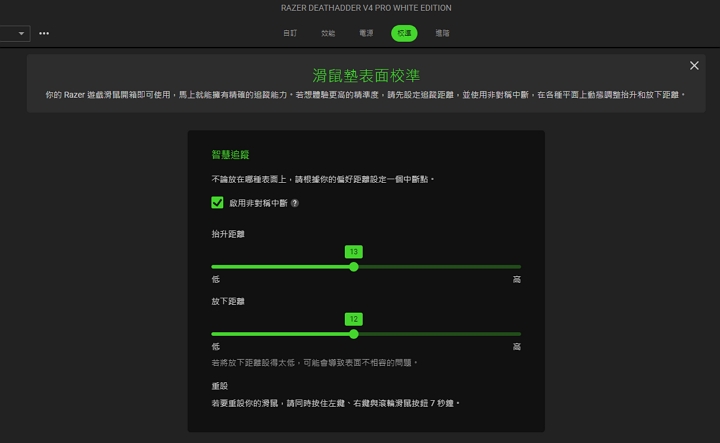720x443 pixels.
Task: Click the 抬升距離 label
Action: [228, 234]
